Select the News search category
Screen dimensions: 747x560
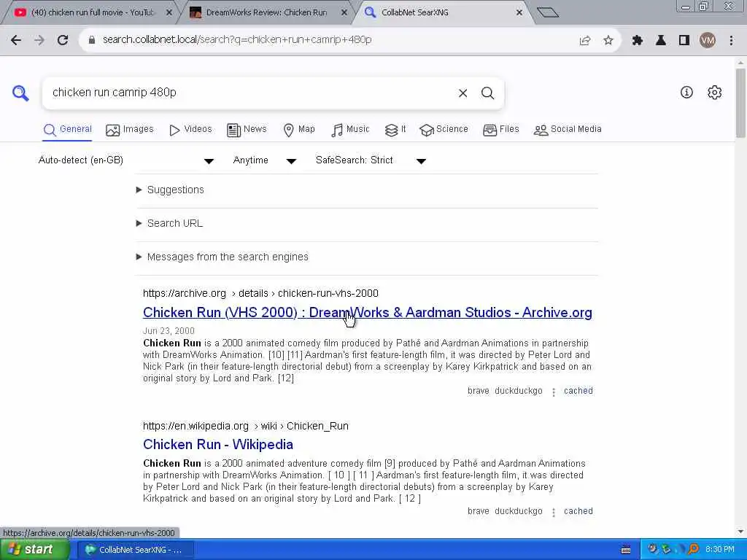(247, 130)
